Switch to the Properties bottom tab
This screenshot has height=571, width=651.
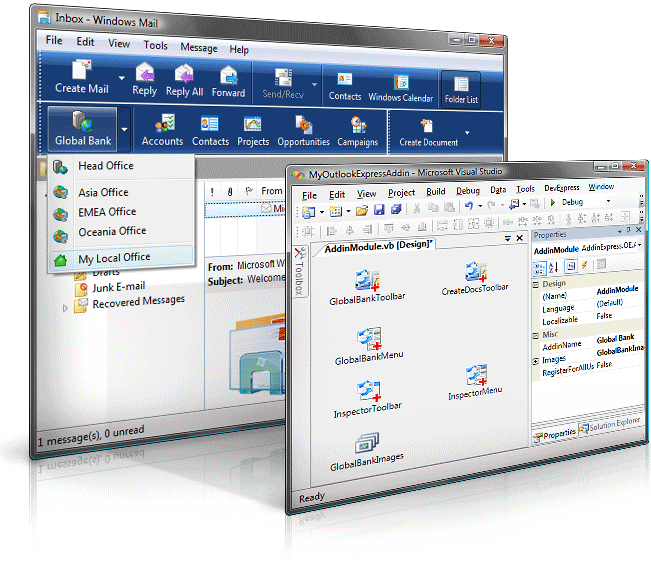tap(555, 435)
